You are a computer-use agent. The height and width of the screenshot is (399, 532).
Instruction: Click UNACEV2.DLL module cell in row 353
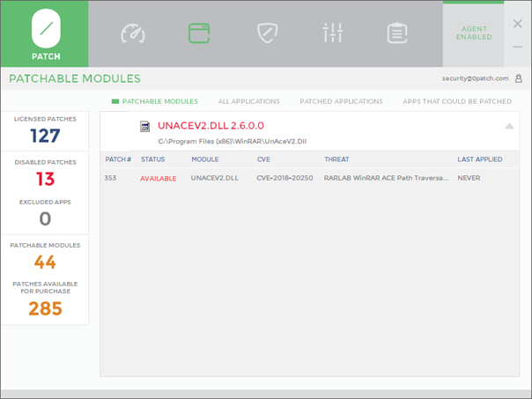(x=214, y=178)
